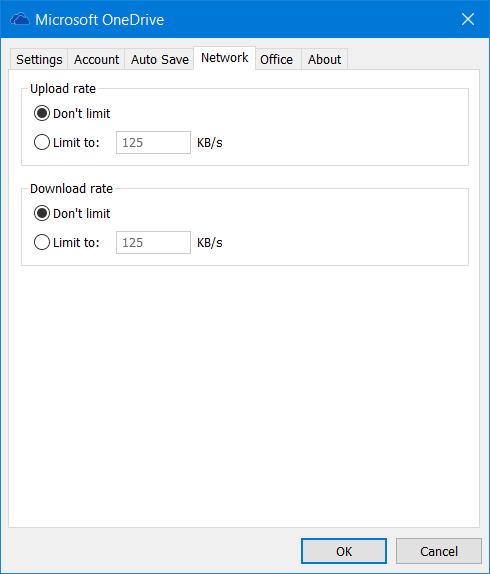
Task: Click the KB/s label beside Upload limit
Action: (210, 142)
